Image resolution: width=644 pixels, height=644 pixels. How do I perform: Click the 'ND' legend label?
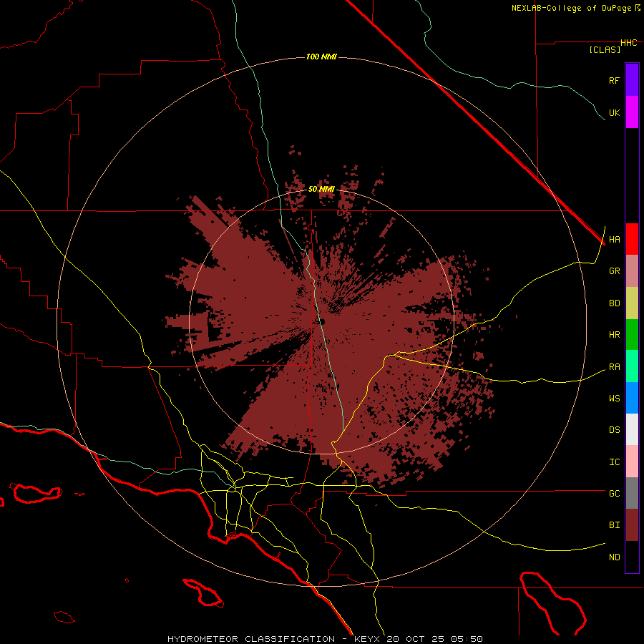point(614,557)
